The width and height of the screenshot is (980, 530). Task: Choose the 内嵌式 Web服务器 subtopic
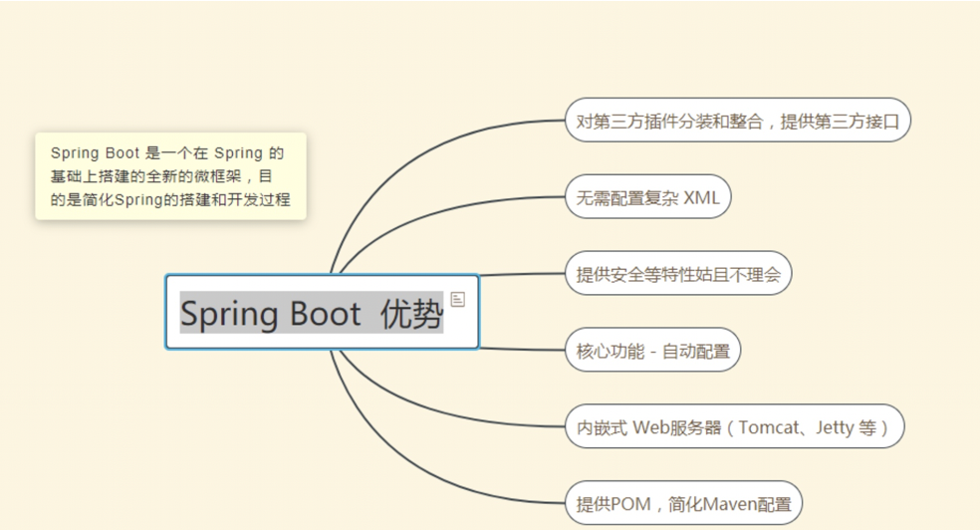(x=734, y=426)
